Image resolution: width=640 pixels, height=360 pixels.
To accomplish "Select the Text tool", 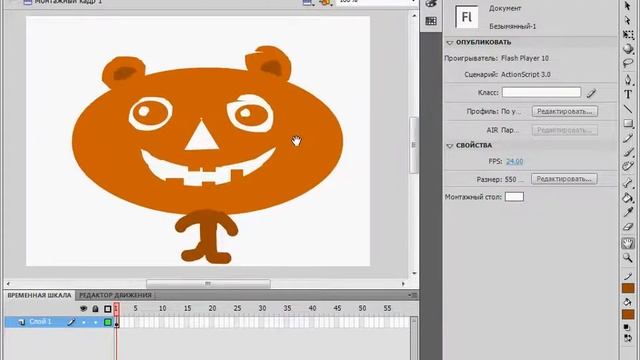I will click(x=628, y=94).
